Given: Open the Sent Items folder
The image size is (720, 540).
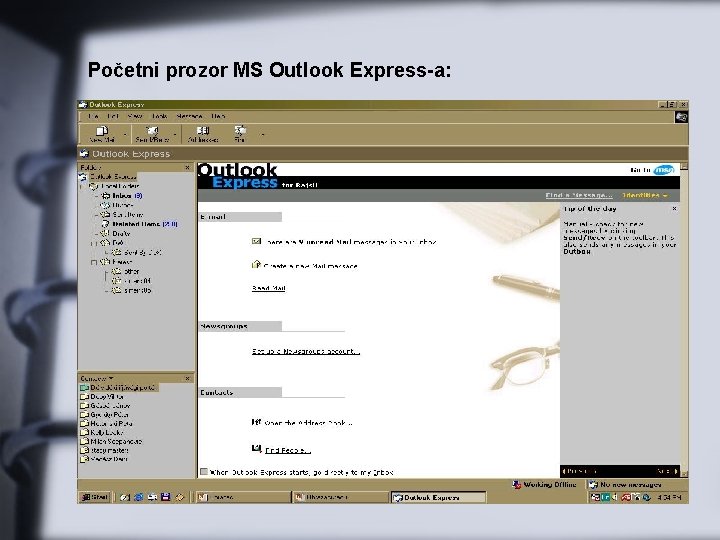Looking at the screenshot, I should [128, 214].
